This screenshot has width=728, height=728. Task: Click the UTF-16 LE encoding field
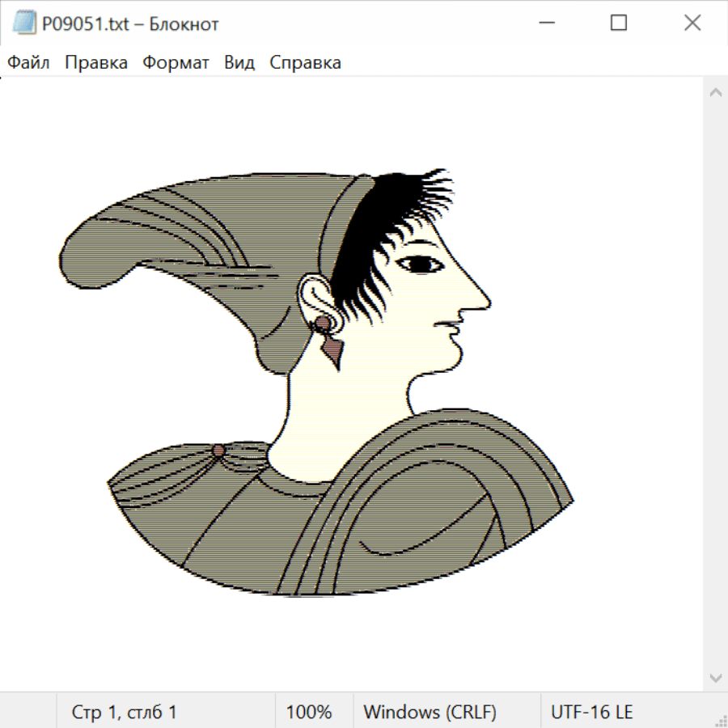(x=592, y=713)
